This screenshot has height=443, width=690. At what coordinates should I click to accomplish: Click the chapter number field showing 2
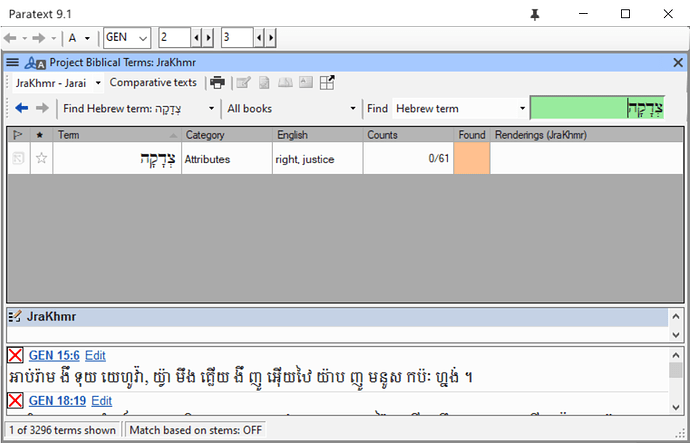(175, 38)
